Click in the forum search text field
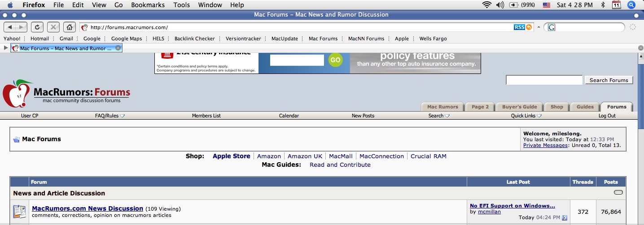This screenshot has height=225, width=644. point(544,80)
